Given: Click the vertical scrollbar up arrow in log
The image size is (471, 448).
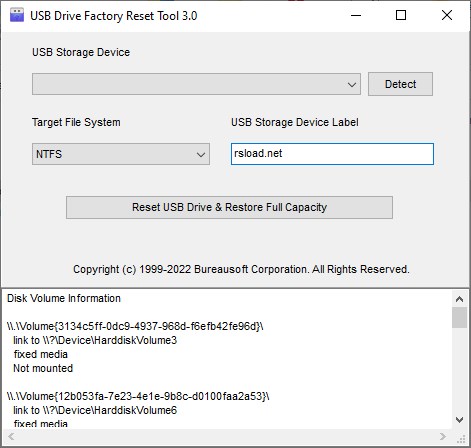Looking at the screenshot, I should (459, 299).
